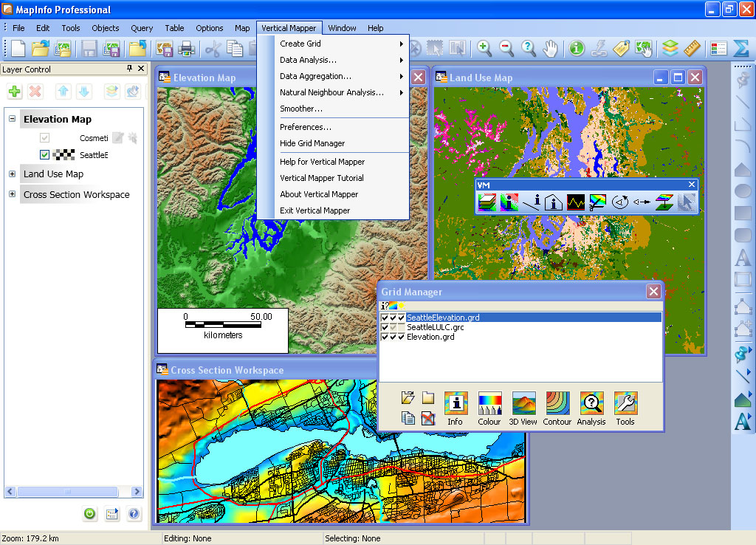Open Layer Control from the stacked layers icon
756x545 pixels.
(x=670, y=48)
